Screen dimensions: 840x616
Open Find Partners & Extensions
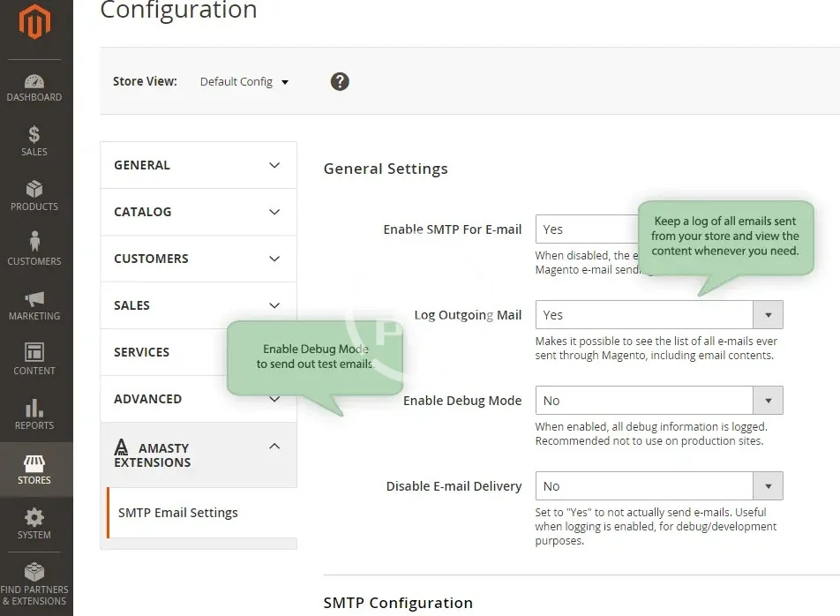coord(34,581)
